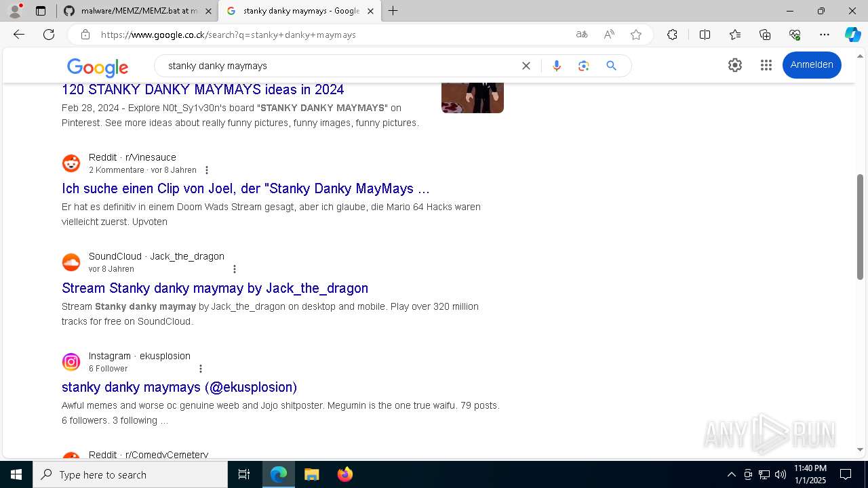Click the scrollbar down arrow
Screen dimensions: 868x488
click(860, 449)
